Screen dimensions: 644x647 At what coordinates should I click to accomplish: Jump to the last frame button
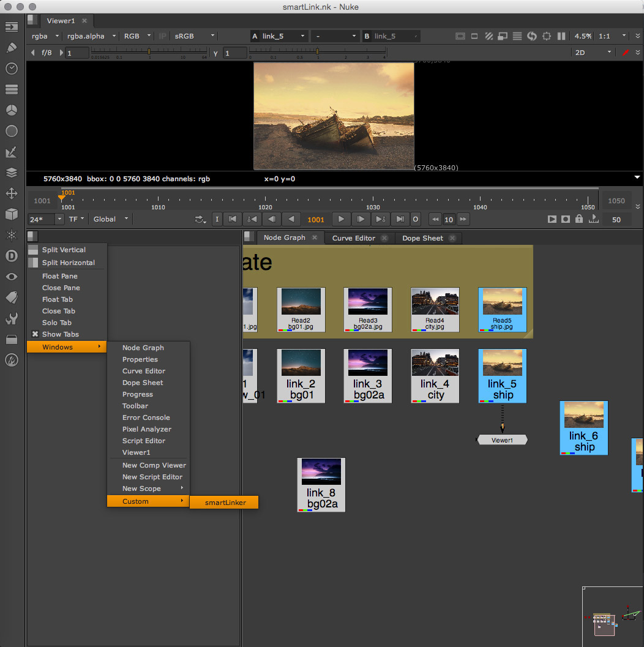[x=399, y=219]
